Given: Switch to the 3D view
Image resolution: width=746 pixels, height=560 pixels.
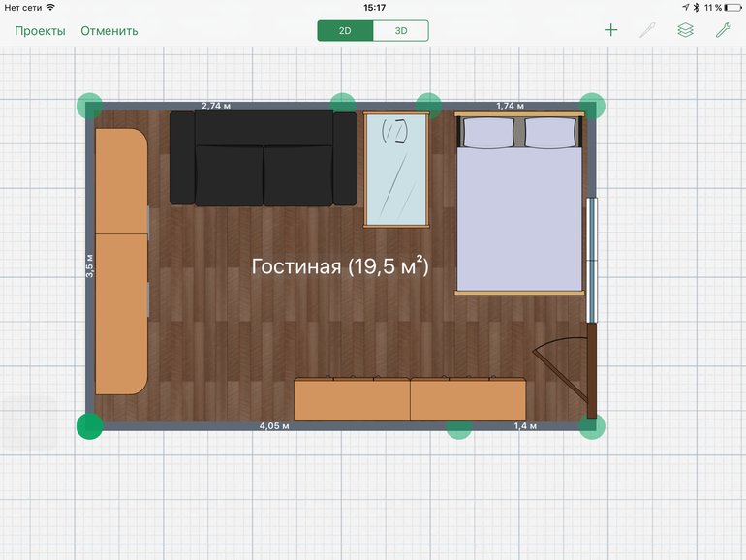Looking at the screenshot, I should pos(400,30).
